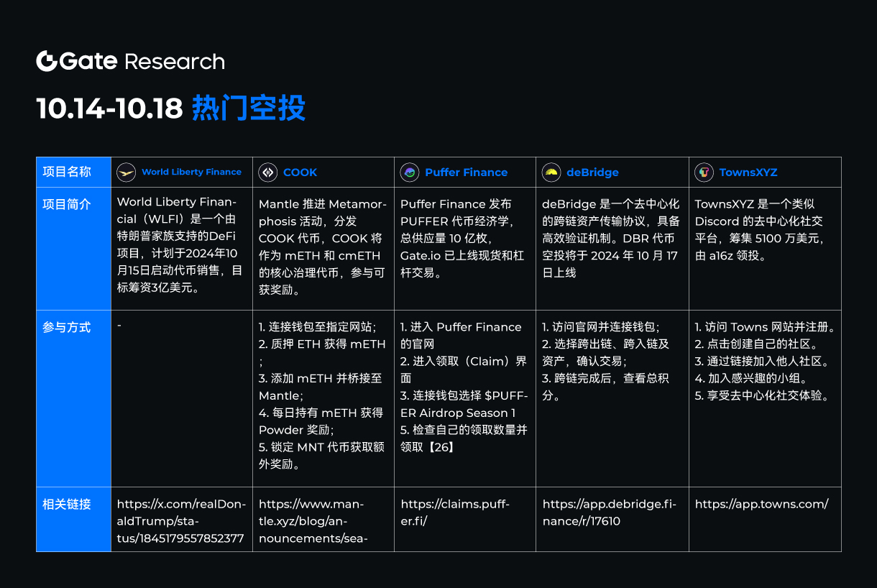
Task: Open the World Liberty Finance project name
Action: pos(191,173)
